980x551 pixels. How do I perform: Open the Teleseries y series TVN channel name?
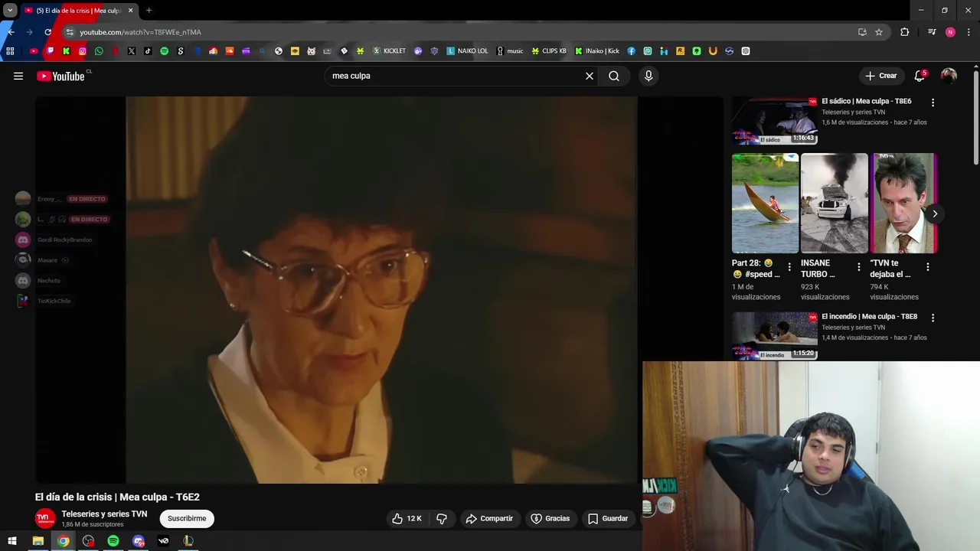[x=104, y=514]
